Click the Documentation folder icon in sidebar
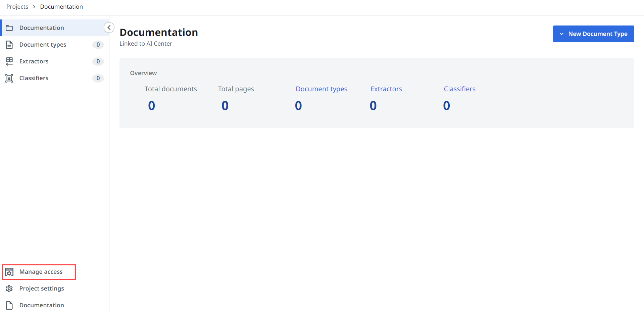 tap(9, 28)
